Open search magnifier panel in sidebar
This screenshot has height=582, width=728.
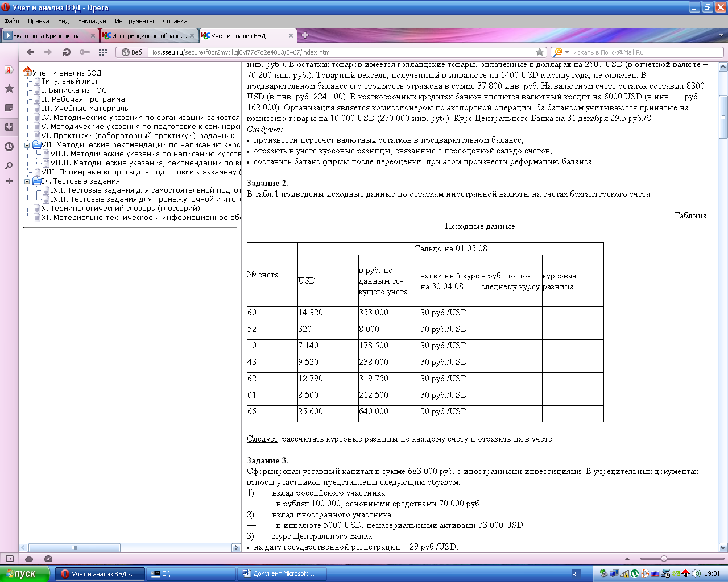click(9, 165)
